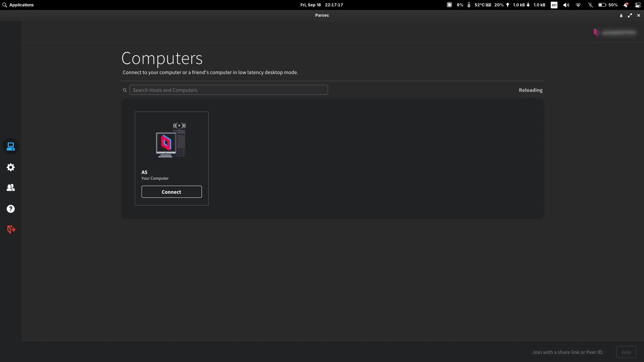
Task: Click the CPU usage chip icon
Action: [x=449, y=5]
